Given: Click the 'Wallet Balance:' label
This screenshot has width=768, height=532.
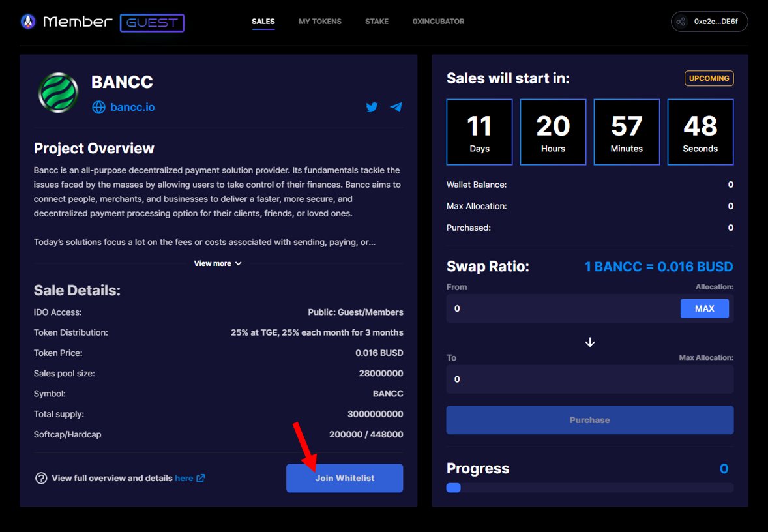Looking at the screenshot, I should [x=477, y=185].
